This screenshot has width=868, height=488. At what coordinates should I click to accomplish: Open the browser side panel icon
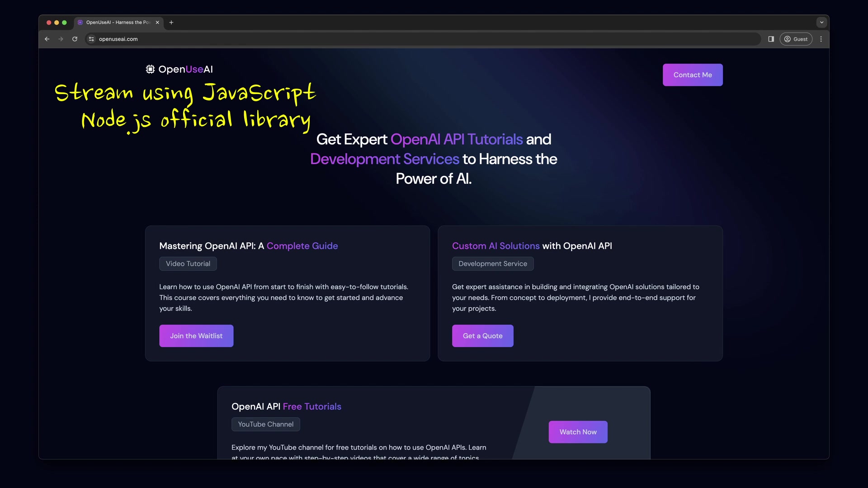tap(771, 39)
